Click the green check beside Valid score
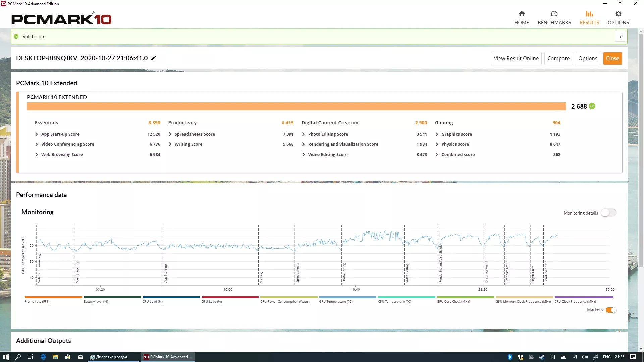This screenshot has width=644, height=362. pos(16,36)
